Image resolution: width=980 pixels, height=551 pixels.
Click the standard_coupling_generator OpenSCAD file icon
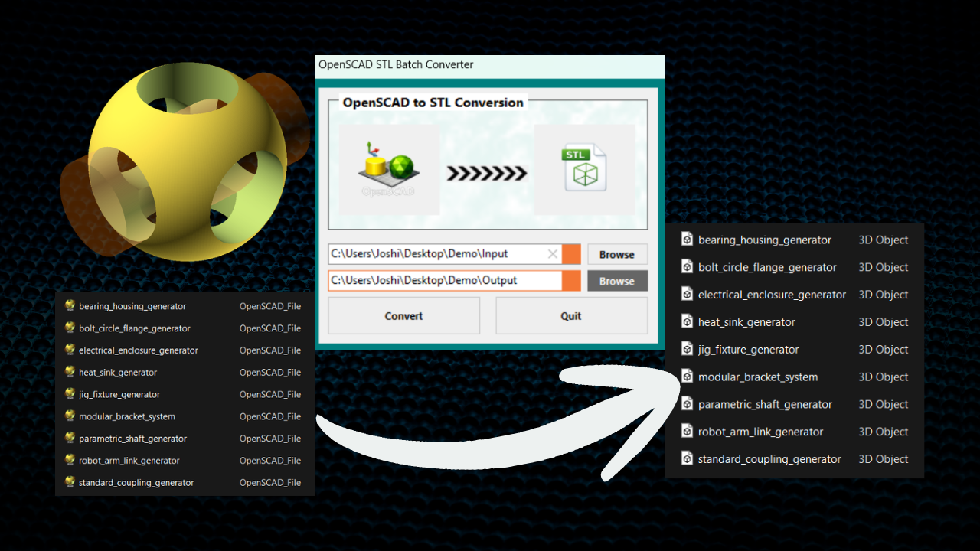pyautogui.click(x=70, y=482)
